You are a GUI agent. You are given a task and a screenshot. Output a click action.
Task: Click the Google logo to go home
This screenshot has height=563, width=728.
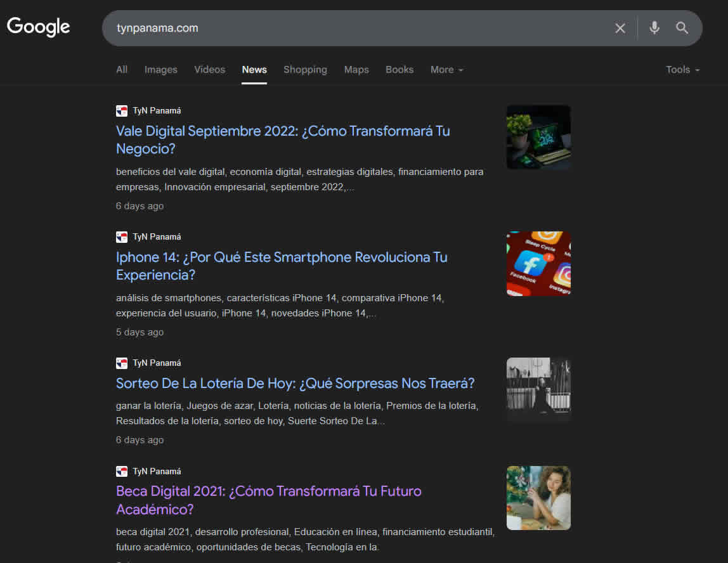38,27
